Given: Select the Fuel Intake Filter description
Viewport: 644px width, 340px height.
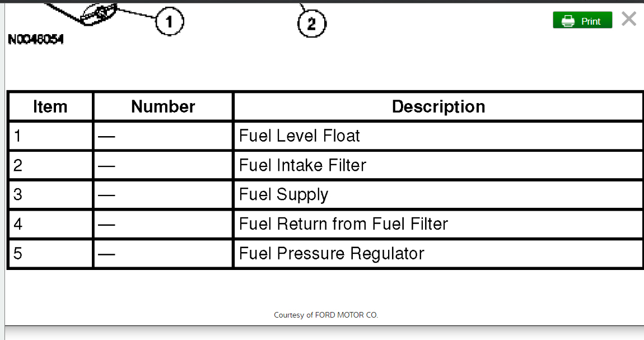Looking at the screenshot, I should (302, 165).
